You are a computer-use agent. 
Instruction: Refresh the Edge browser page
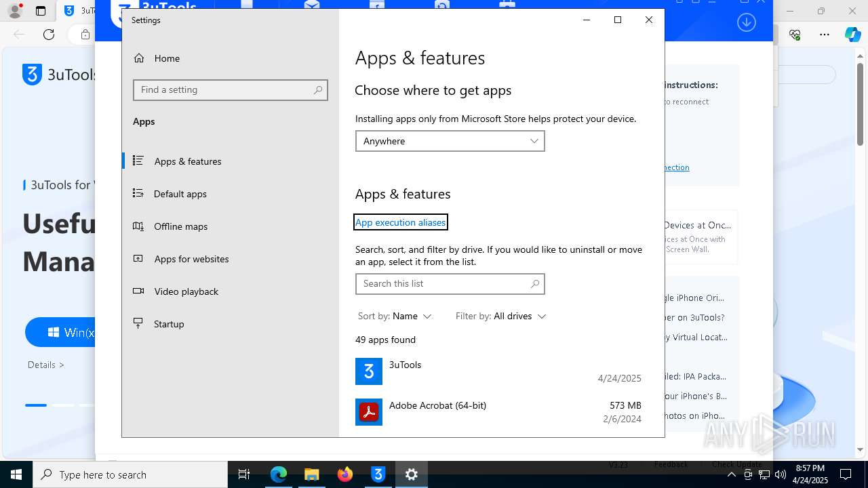[49, 35]
